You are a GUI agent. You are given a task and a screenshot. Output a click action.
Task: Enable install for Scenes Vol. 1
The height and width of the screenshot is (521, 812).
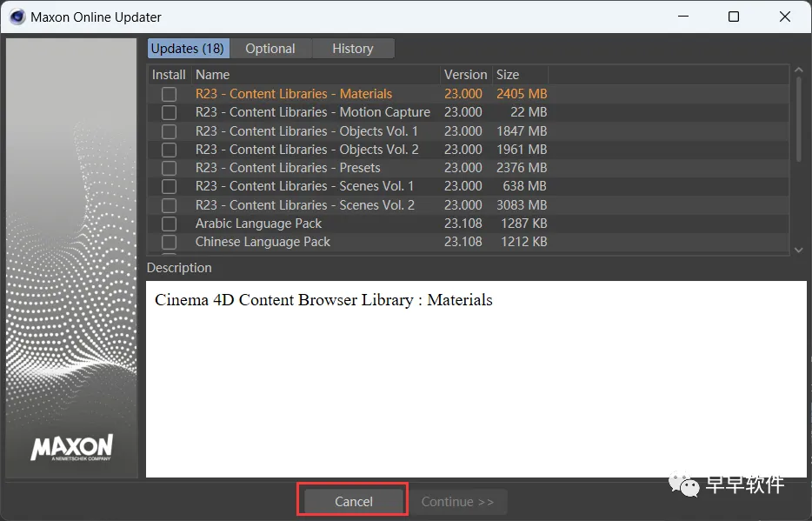coord(169,186)
